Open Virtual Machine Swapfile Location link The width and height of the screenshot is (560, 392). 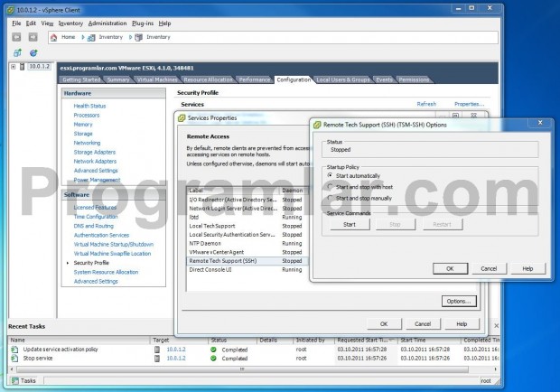coord(112,254)
